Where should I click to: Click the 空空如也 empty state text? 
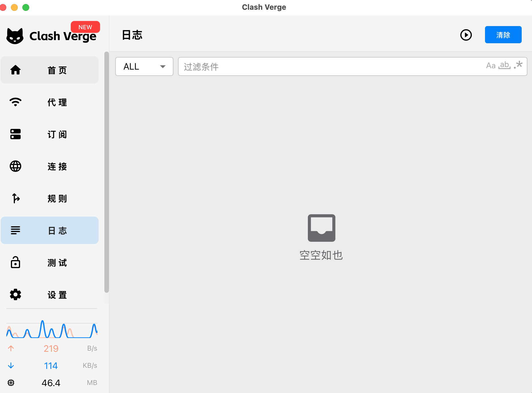click(321, 255)
